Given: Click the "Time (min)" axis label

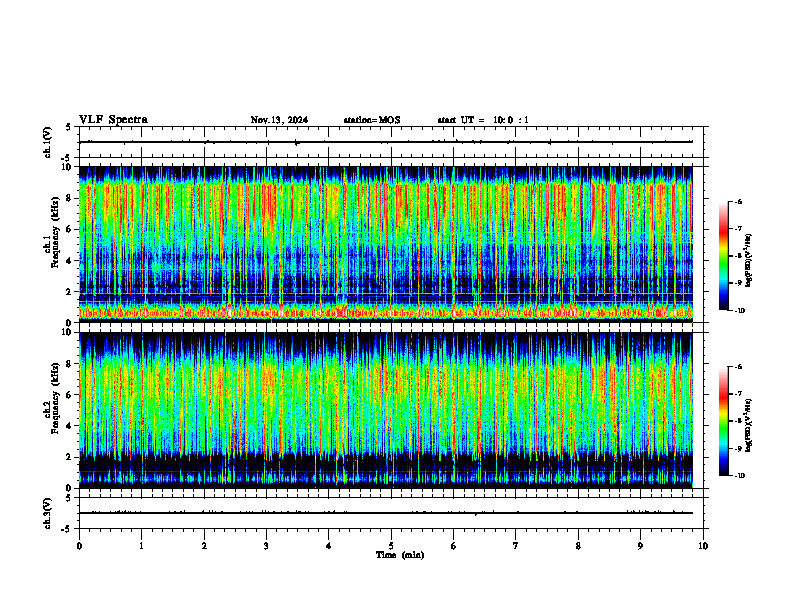Looking at the screenshot, I should tap(400, 555).
